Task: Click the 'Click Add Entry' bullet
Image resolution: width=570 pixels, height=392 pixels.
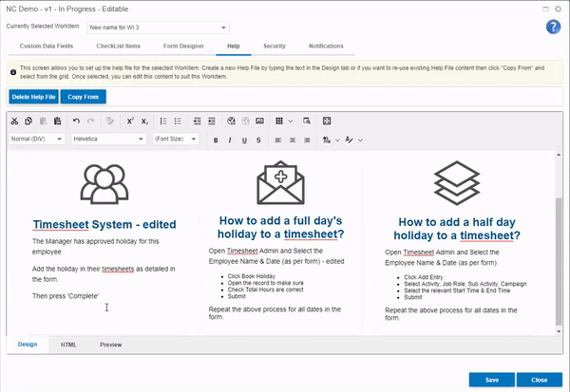Action: click(x=424, y=277)
